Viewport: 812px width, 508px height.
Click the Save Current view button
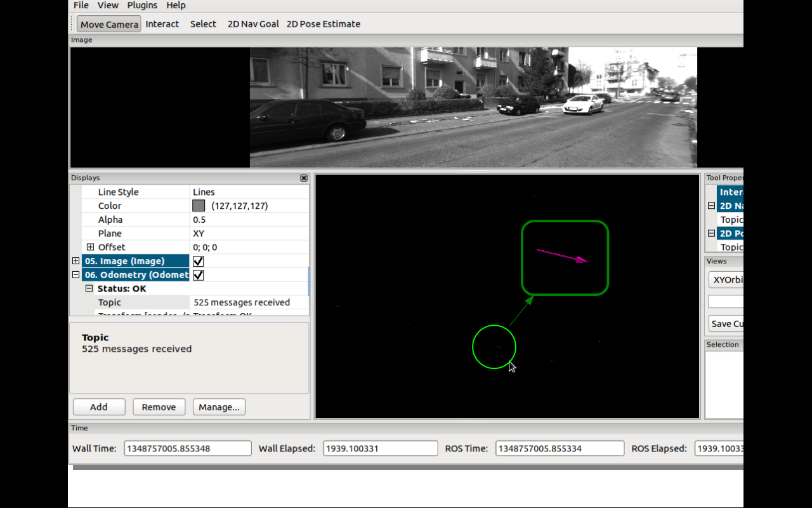726,324
